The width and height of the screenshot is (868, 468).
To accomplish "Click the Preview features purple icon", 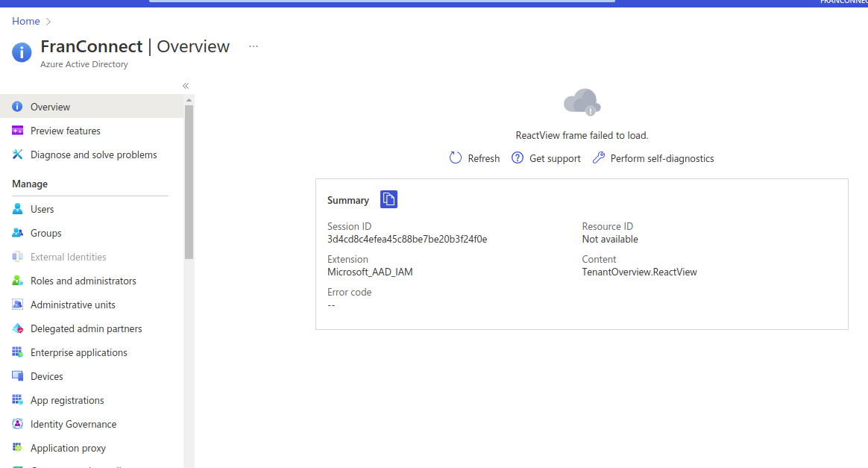I will (x=17, y=130).
